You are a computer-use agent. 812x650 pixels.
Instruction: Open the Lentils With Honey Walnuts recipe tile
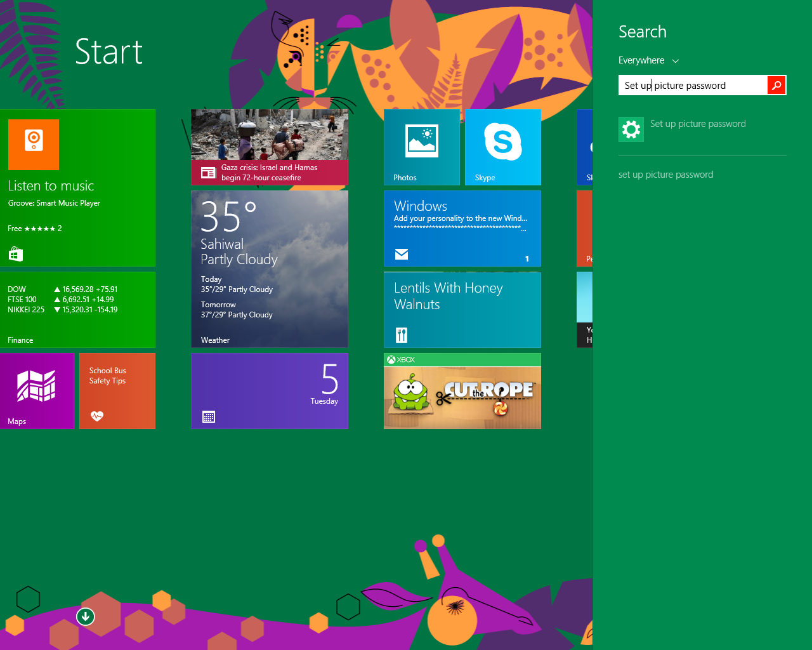point(462,310)
